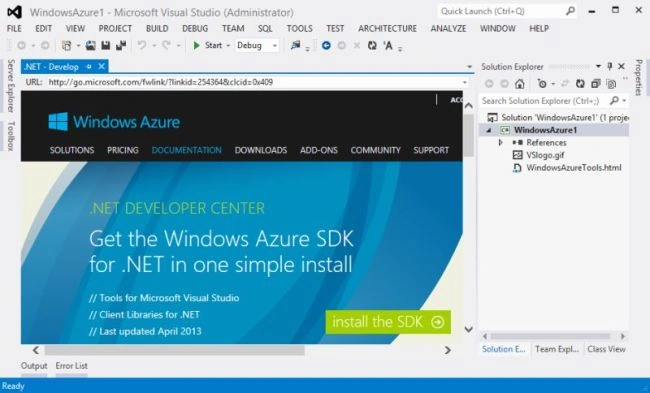Click the COMMUNITY nav link
Image resolution: width=650 pixels, height=393 pixels.
coord(376,150)
